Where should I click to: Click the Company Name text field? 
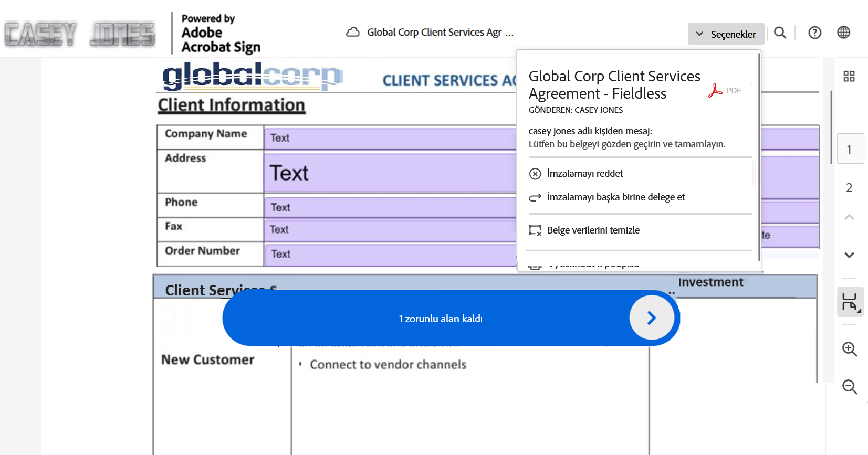(391, 138)
